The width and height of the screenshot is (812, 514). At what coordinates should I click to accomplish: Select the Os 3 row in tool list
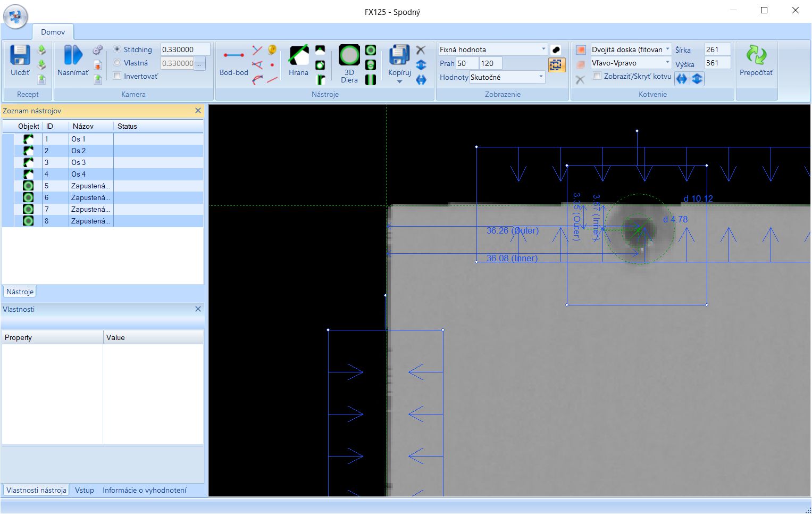click(78, 162)
